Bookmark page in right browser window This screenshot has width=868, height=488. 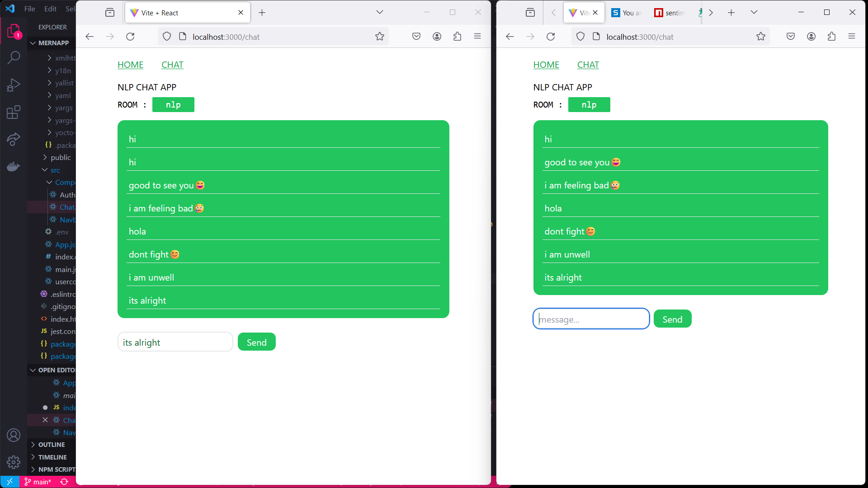tap(761, 37)
